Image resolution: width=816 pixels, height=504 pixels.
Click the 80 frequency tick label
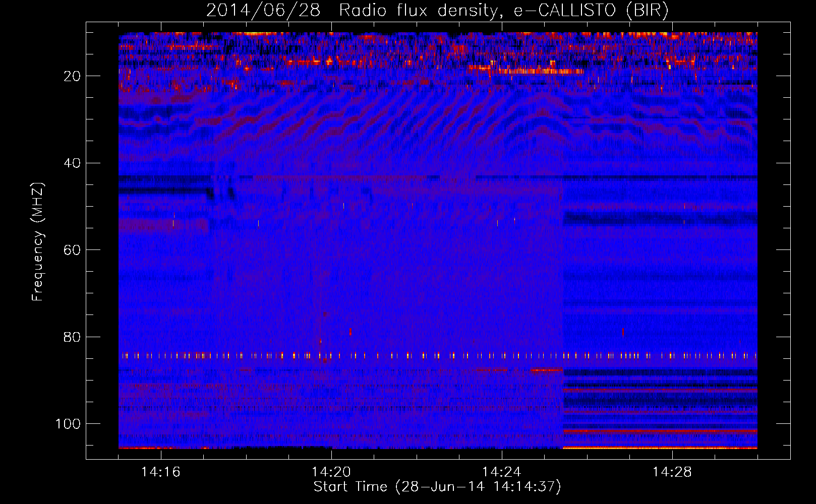click(73, 337)
